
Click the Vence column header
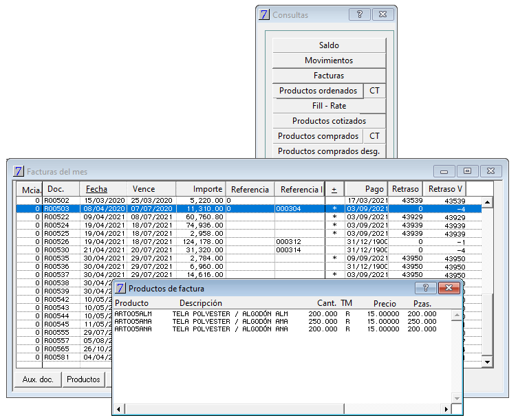(151, 189)
